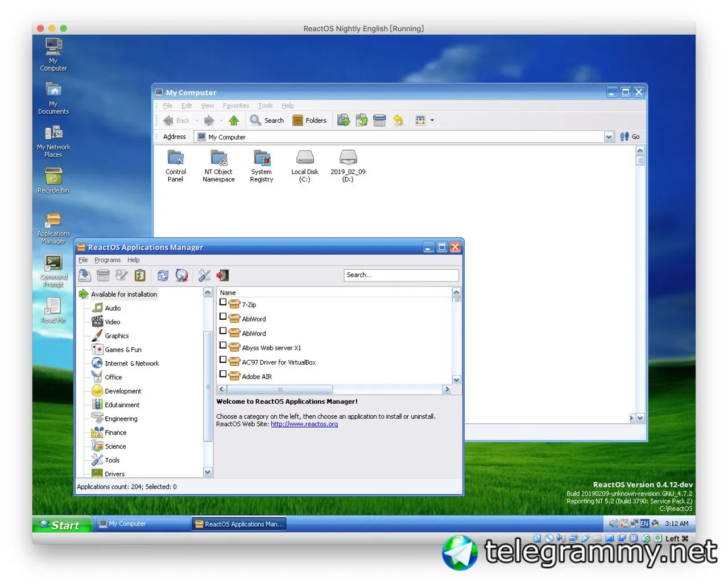The width and height of the screenshot is (728, 587).
Task: Check the Abyss Web server X1 checkbox
Action: (x=223, y=345)
